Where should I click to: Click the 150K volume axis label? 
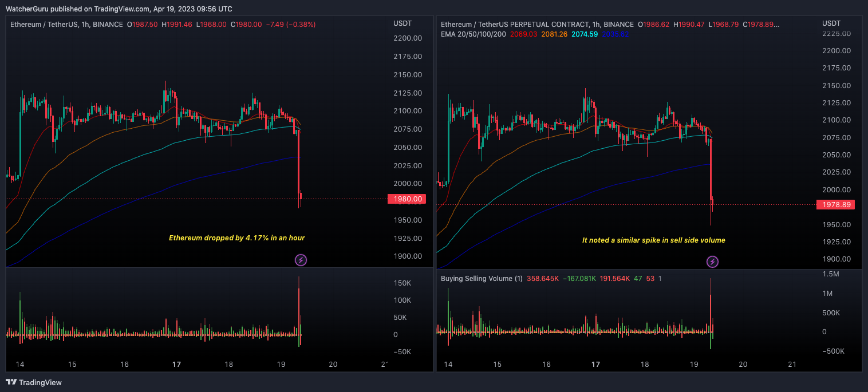[x=402, y=283]
